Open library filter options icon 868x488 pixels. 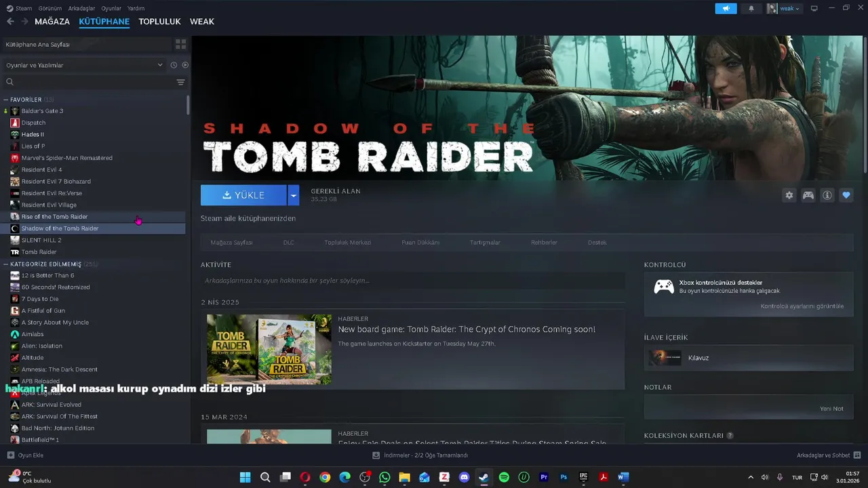coord(180,82)
